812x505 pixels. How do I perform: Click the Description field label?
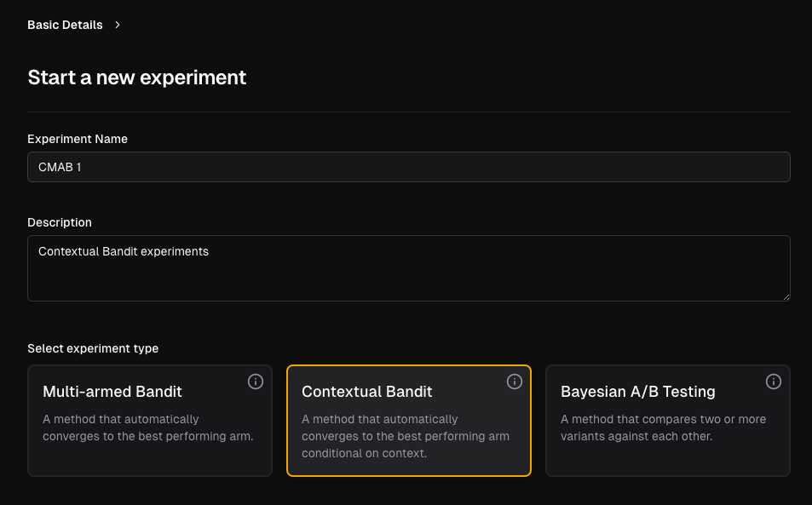click(x=60, y=222)
